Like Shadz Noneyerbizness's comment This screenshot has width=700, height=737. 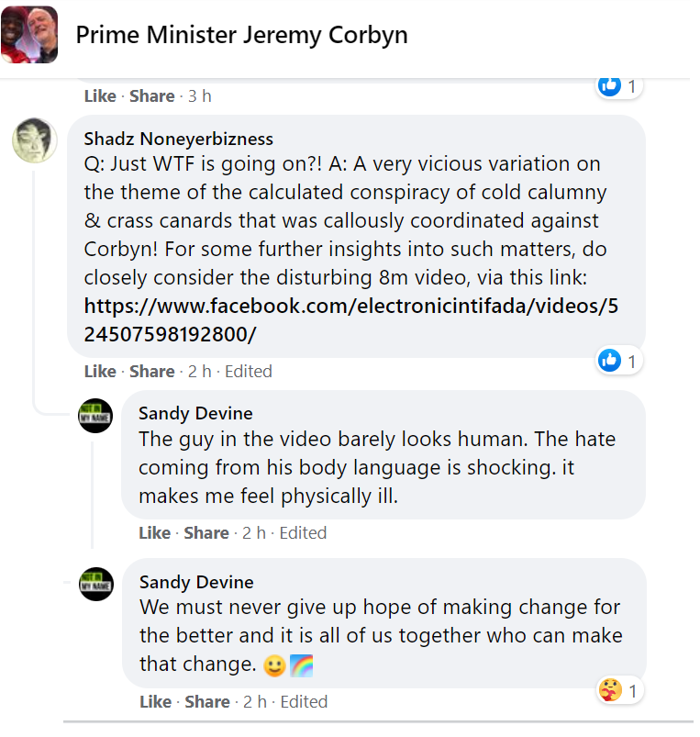100,372
